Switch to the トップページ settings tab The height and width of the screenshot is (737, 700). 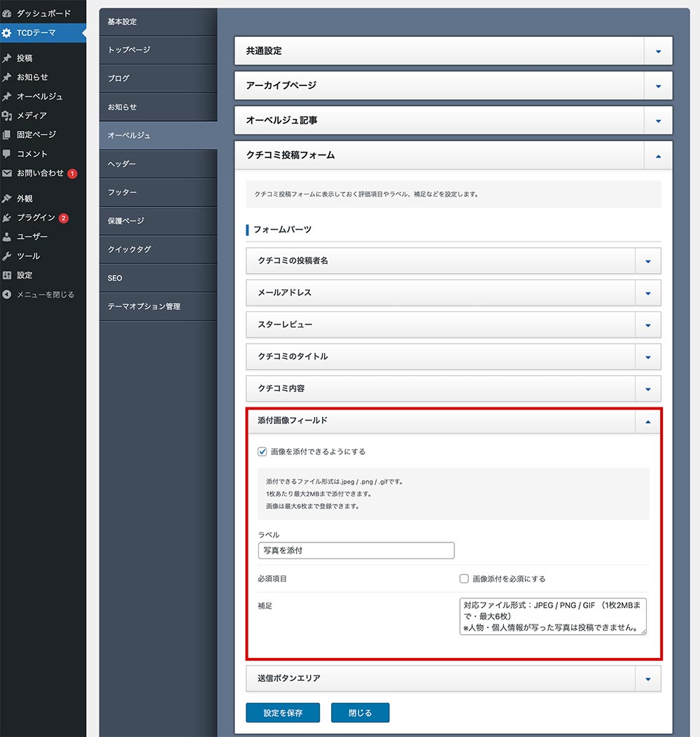click(x=158, y=50)
